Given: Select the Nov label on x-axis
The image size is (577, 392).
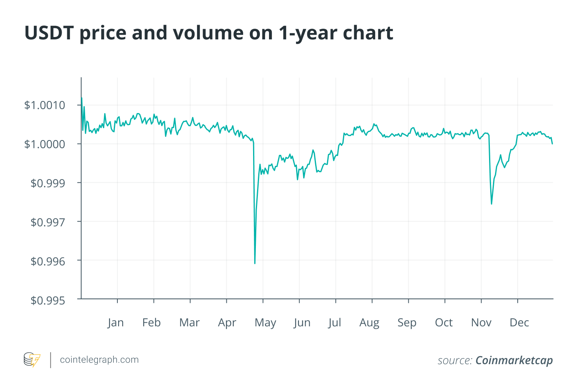Looking at the screenshot, I should [481, 323].
